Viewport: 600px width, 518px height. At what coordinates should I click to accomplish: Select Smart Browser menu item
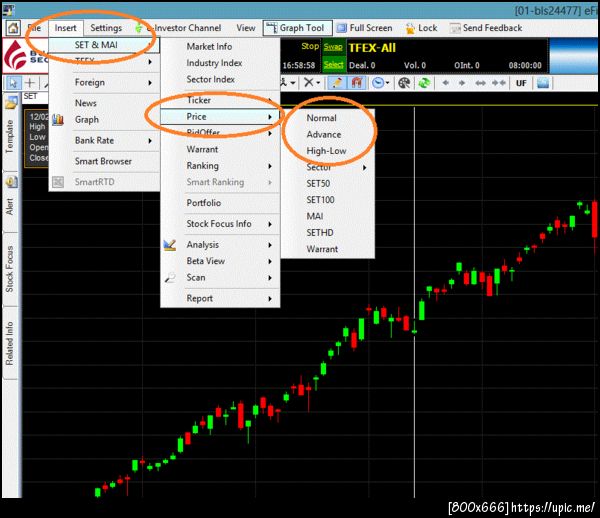coord(104,161)
